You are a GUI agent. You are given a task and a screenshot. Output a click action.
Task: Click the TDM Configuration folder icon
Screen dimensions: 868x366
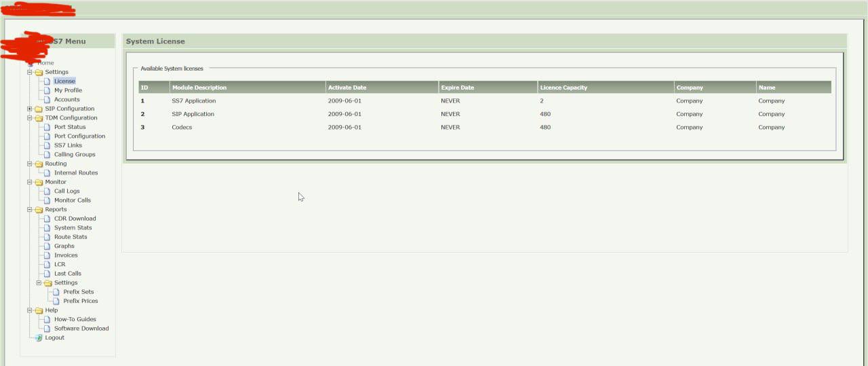point(39,118)
